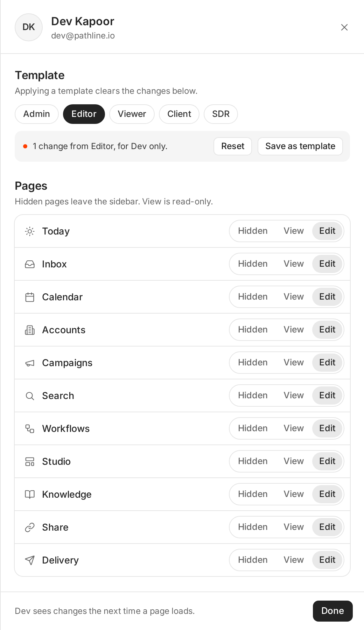Image resolution: width=364 pixels, height=630 pixels.
Task: Click the orange change indicator dot
Action: tap(25, 146)
